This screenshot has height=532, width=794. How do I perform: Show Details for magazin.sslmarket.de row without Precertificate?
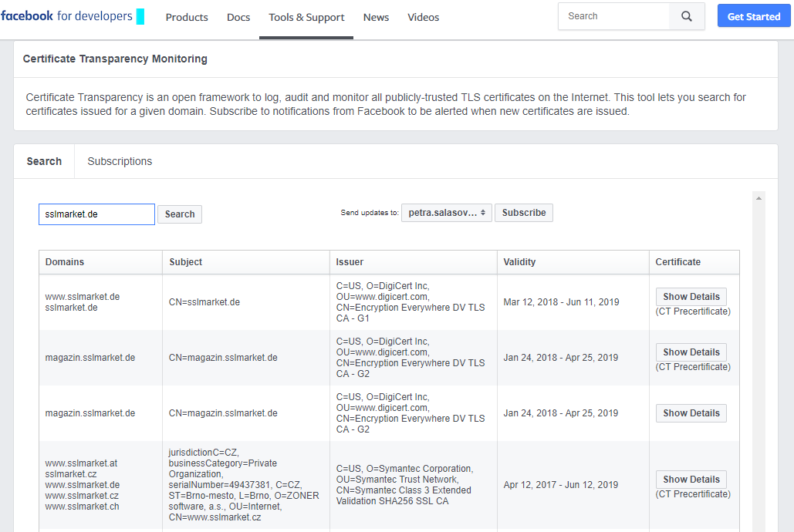(691, 413)
